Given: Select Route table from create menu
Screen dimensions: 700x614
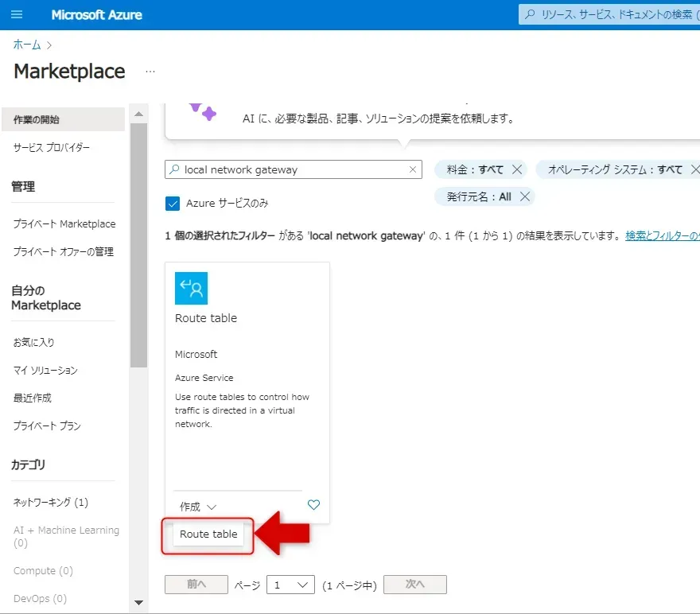Looking at the screenshot, I should tap(208, 534).
